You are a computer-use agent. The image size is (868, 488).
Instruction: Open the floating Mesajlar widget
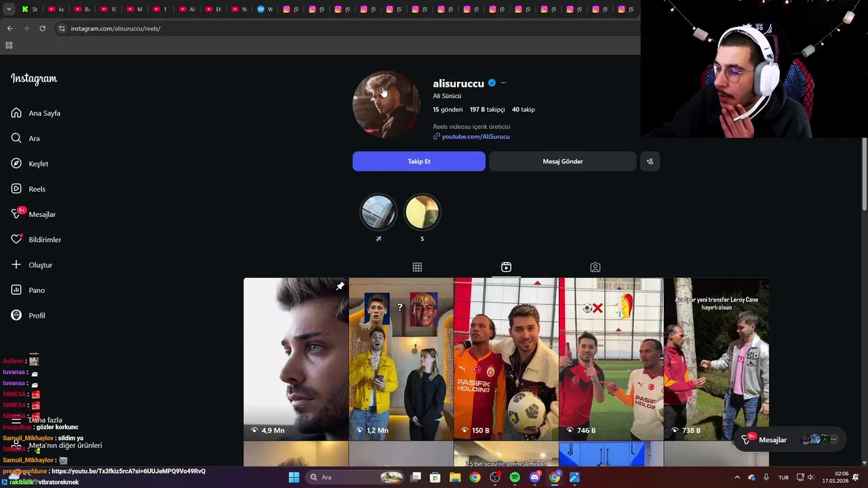pyautogui.click(x=791, y=440)
